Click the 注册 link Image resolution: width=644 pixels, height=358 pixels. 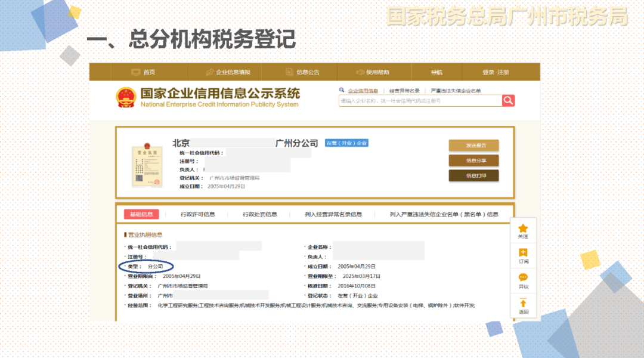pos(503,72)
